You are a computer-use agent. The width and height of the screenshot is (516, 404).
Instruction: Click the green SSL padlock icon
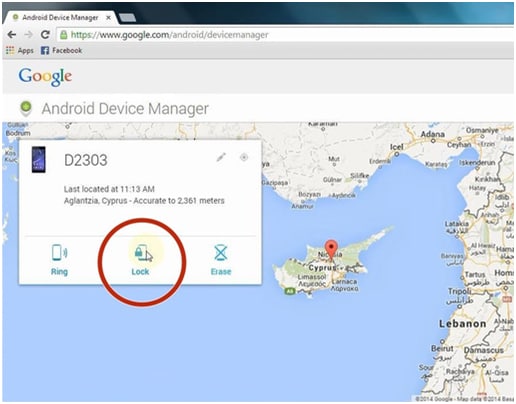[x=64, y=35]
